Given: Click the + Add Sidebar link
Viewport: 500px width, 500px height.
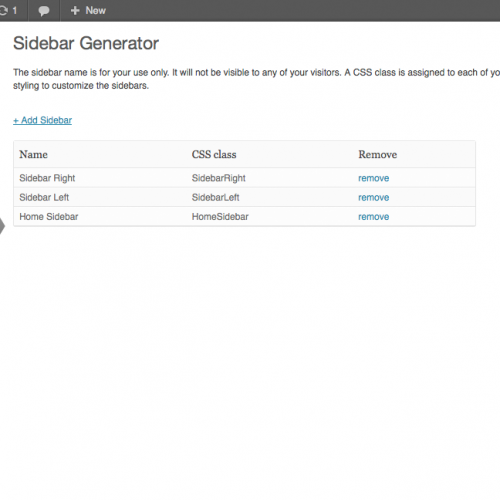Looking at the screenshot, I should point(42,120).
